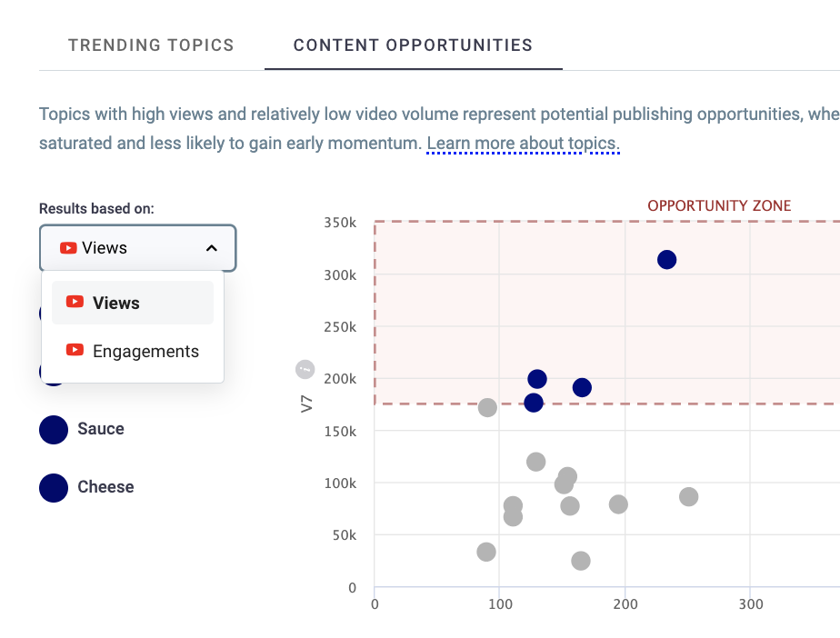Open the 'Learn more about topics' link

pyautogui.click(x=523, y=144)
